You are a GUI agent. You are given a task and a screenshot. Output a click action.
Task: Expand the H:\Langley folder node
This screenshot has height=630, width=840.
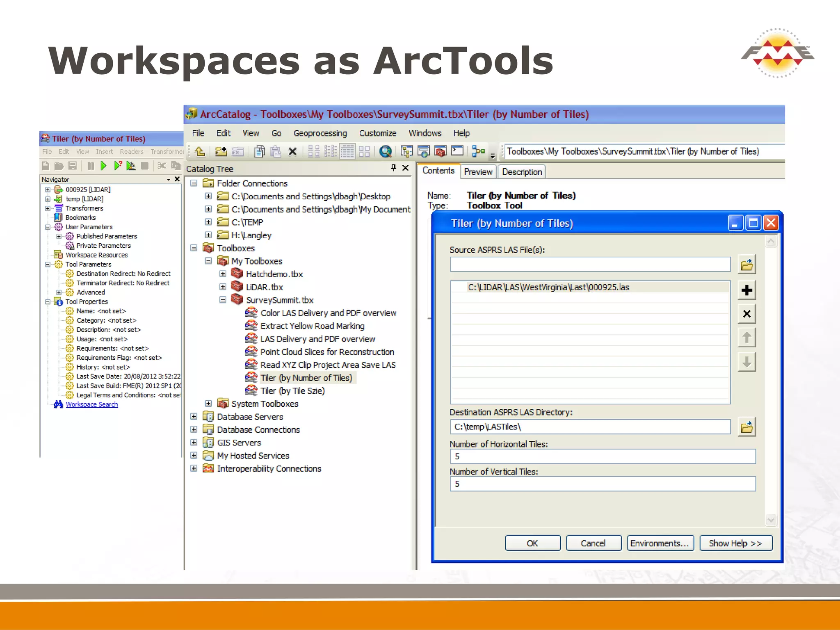coord(208,235)
